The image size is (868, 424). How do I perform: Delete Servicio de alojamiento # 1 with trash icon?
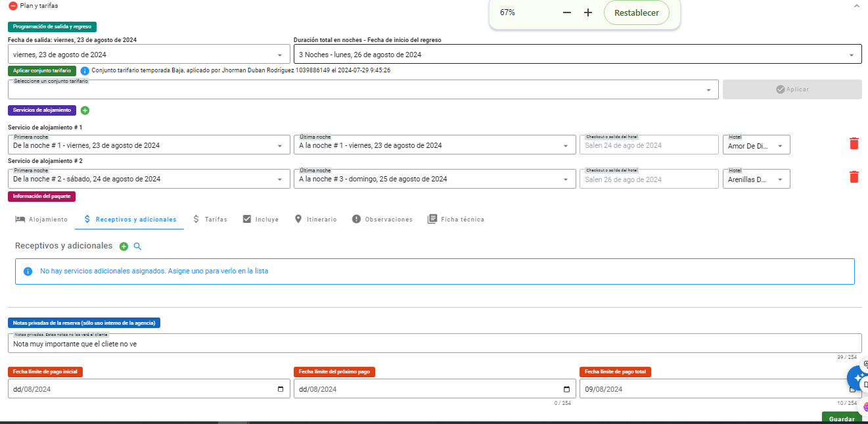click(854, 143)
